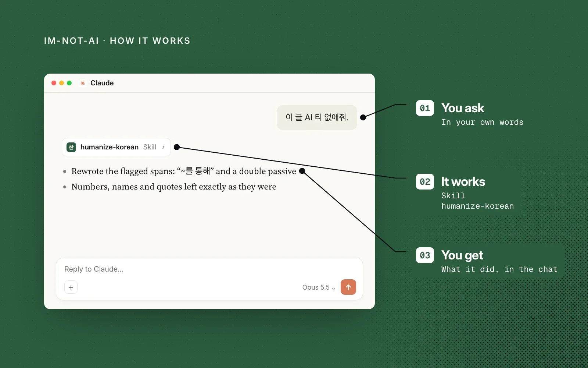Screen dimensions: 588x368
Task: Click 'What it did, in the chat' caption
Action: (499, 269)
